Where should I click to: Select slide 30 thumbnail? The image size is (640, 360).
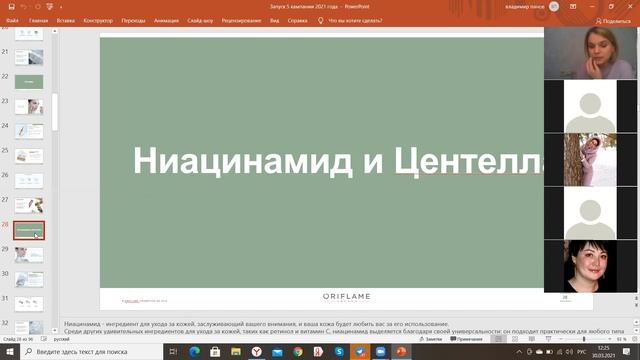pos(29,280)
